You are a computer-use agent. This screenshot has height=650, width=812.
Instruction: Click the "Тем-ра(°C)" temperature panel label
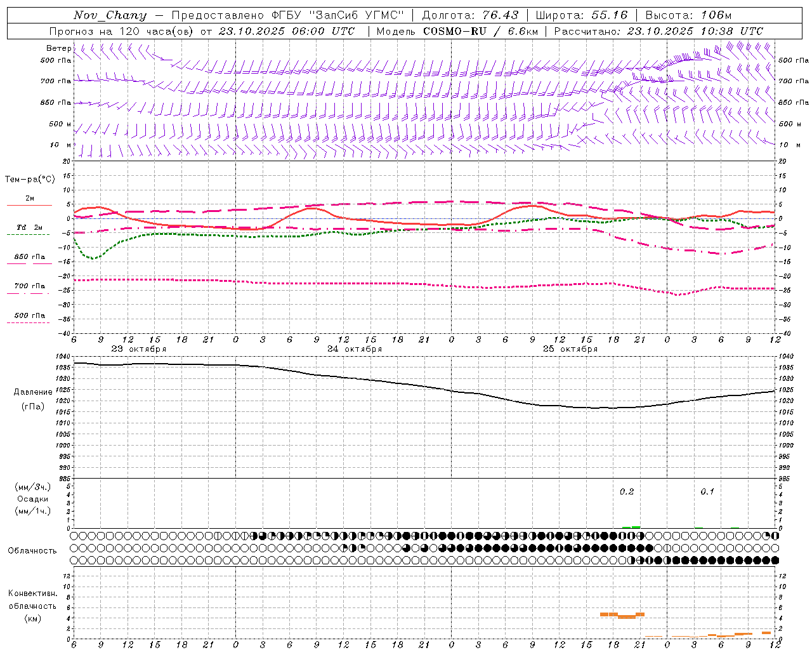click(x=30, y=180)
